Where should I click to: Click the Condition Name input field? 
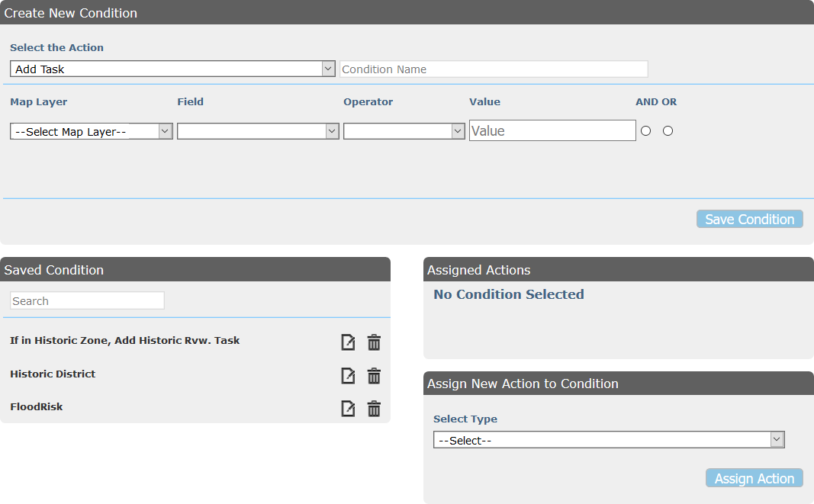(493, 68)
